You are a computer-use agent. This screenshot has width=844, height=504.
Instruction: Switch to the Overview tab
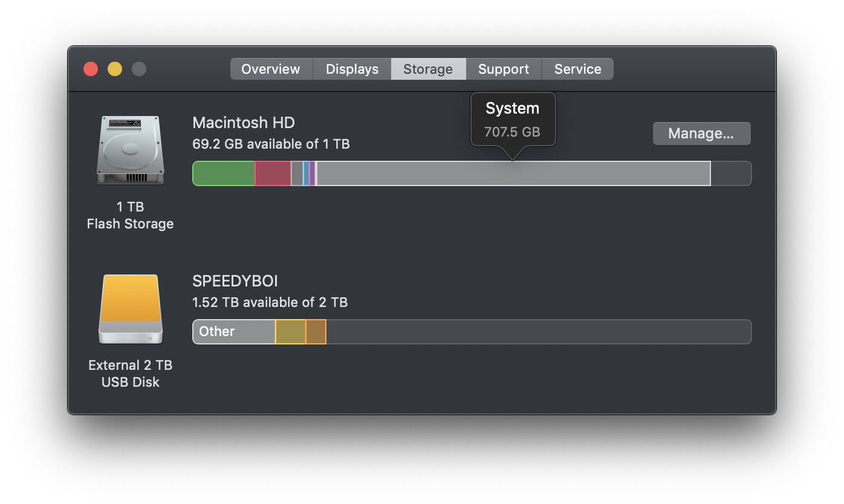tap(270, 69)
